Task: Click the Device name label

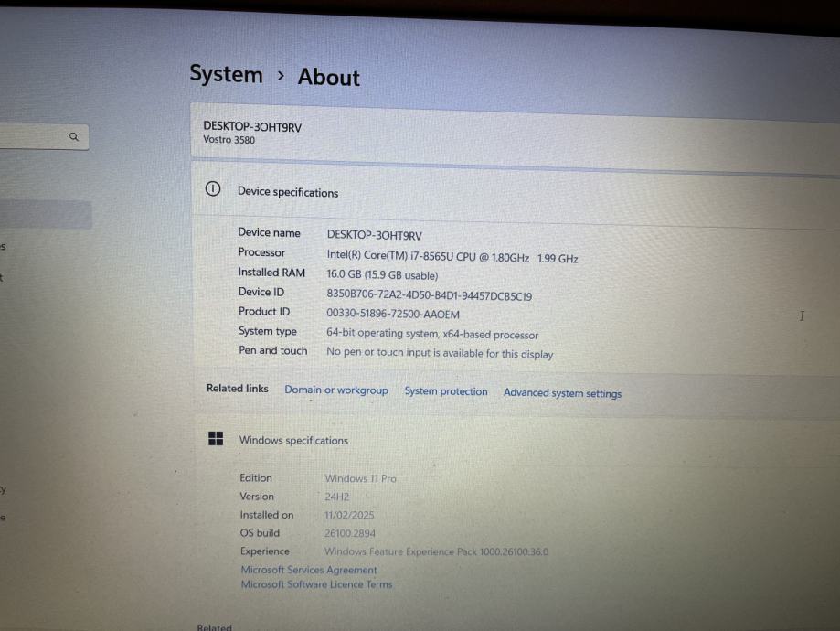Action: (x=269, y=232)
